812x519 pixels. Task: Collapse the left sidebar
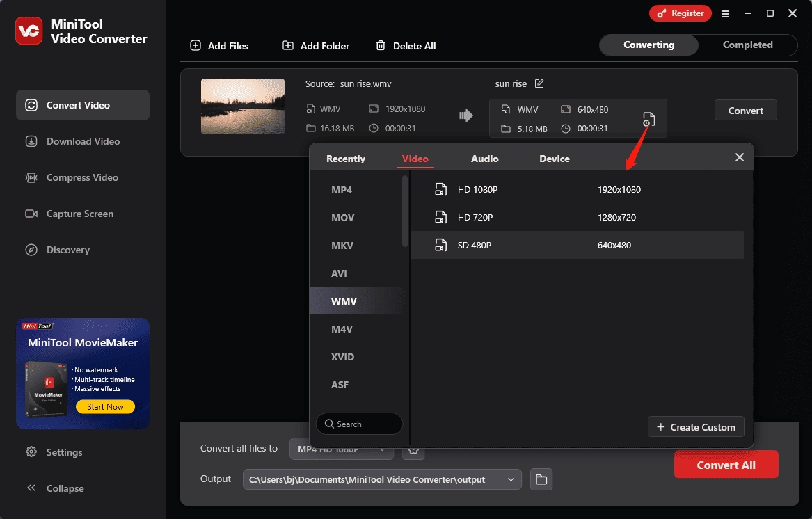[x=55, y=488]
